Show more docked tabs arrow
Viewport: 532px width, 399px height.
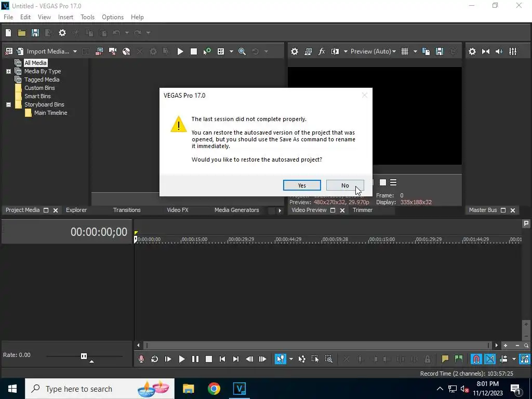point(280,210)
